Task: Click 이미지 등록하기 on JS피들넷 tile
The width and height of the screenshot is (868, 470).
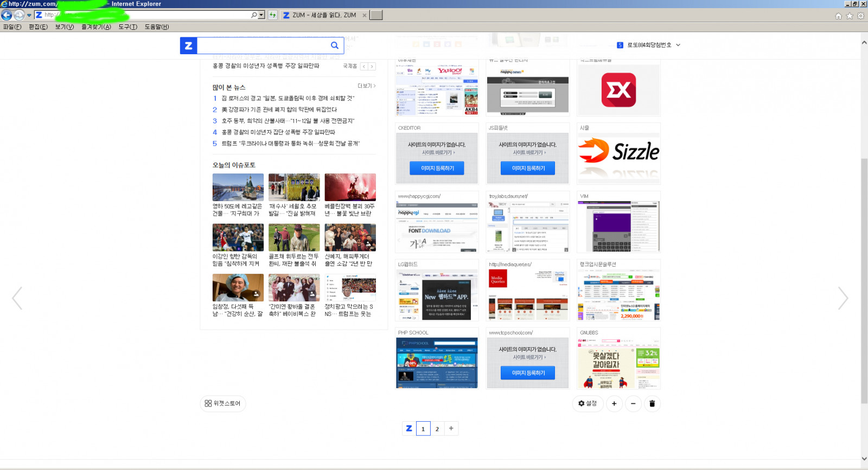Action: pyautogui.click(x=528, y=168)
